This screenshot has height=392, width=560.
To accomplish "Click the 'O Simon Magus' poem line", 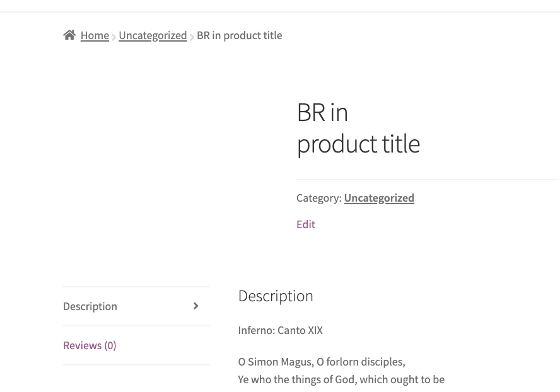I will (321, 361).
